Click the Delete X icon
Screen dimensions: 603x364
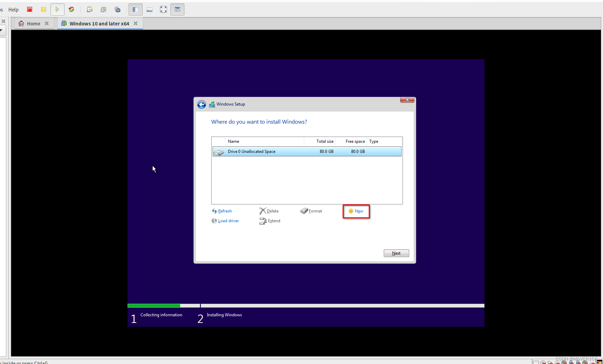tap(262, 211)
